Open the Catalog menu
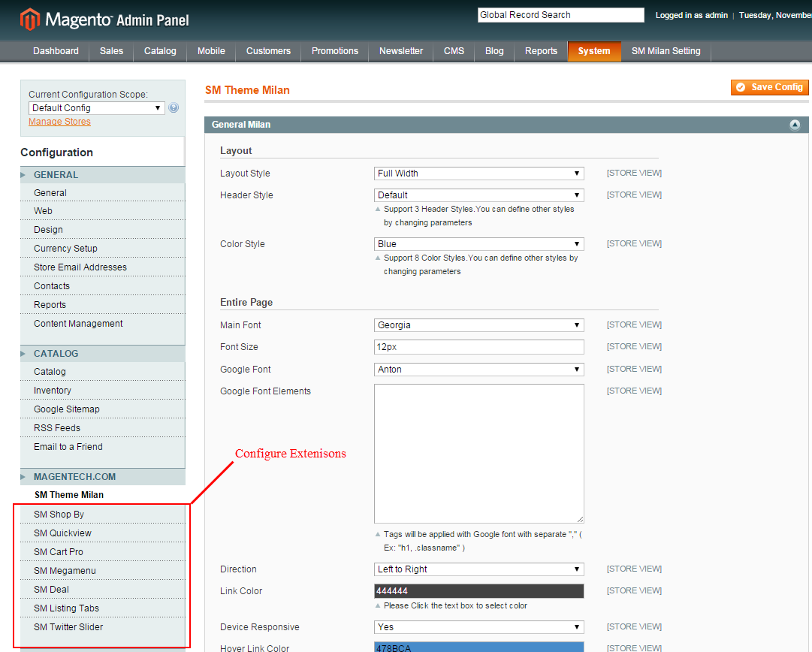 coord(160,51)
